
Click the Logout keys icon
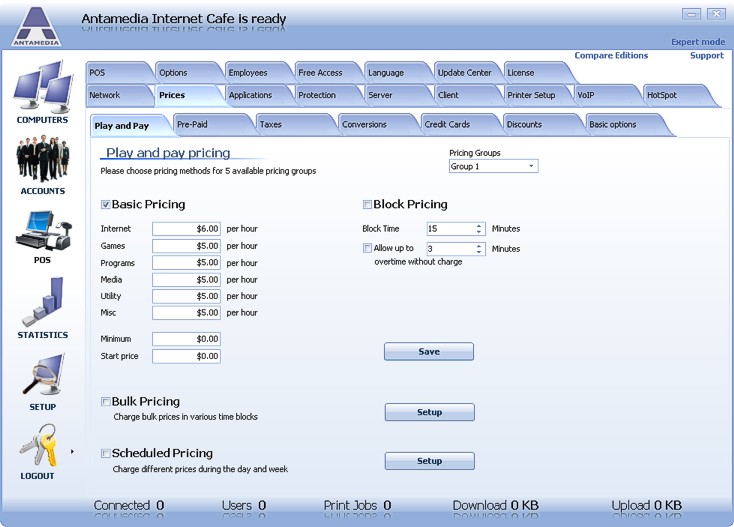tap(38, 445)
